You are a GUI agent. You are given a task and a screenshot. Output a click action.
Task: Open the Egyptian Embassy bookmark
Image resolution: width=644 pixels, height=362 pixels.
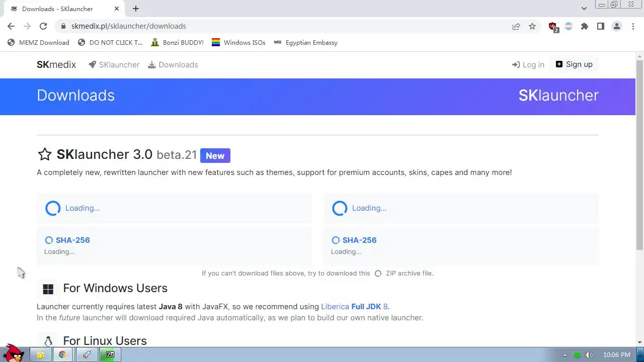coord(305,43)
